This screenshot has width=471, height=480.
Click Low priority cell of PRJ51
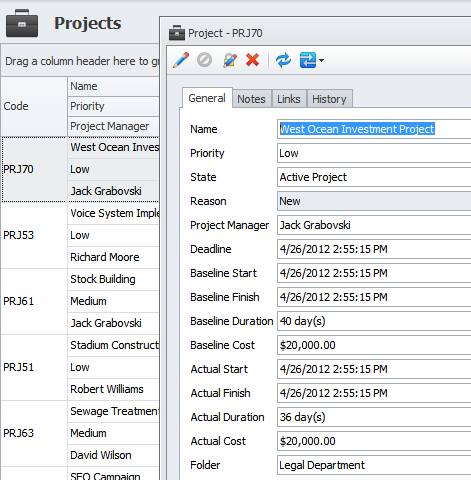tap(113, 367)
